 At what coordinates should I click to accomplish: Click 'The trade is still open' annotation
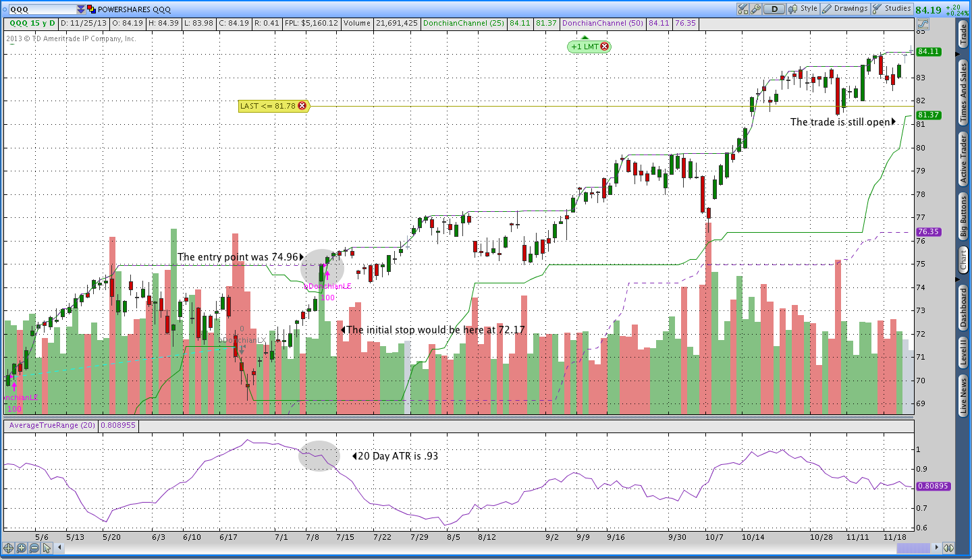[x=840, y=122]
